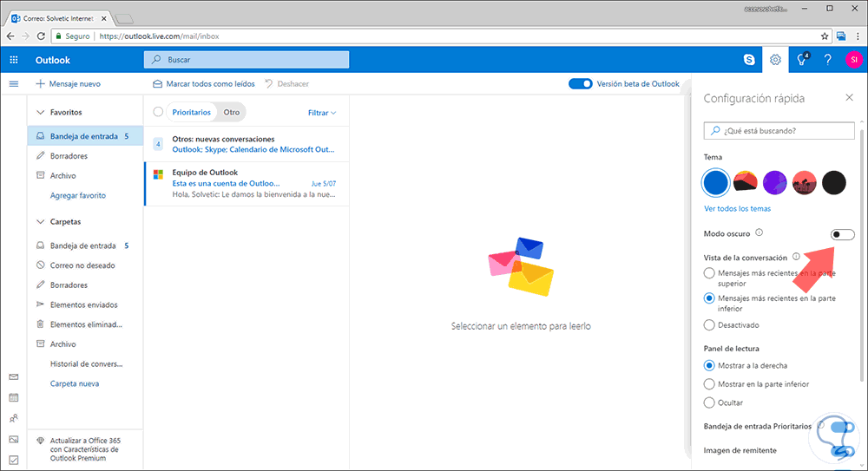Click Marcar todos como leídos

click(x=204, y=84)
